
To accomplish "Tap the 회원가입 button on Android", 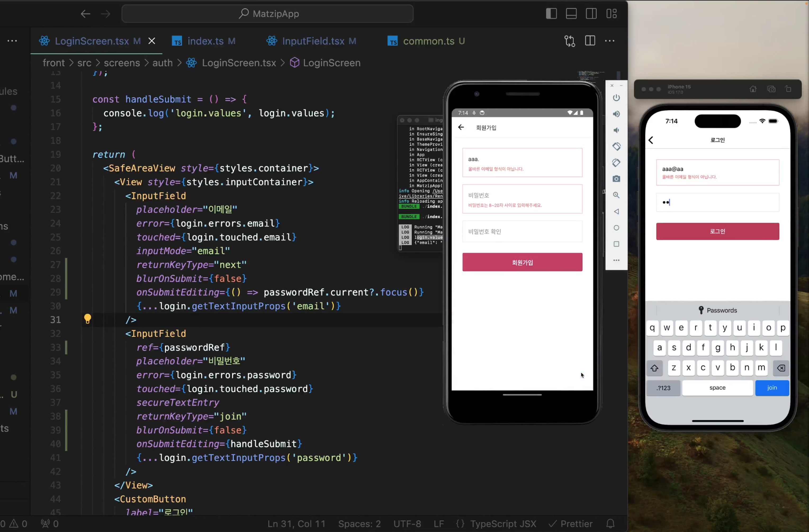I will coord(522,263).
